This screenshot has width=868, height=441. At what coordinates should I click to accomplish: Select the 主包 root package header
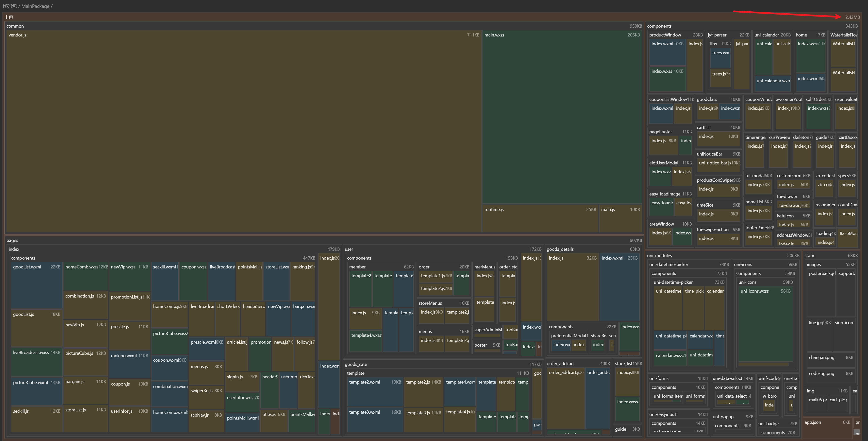pos(432,17)
